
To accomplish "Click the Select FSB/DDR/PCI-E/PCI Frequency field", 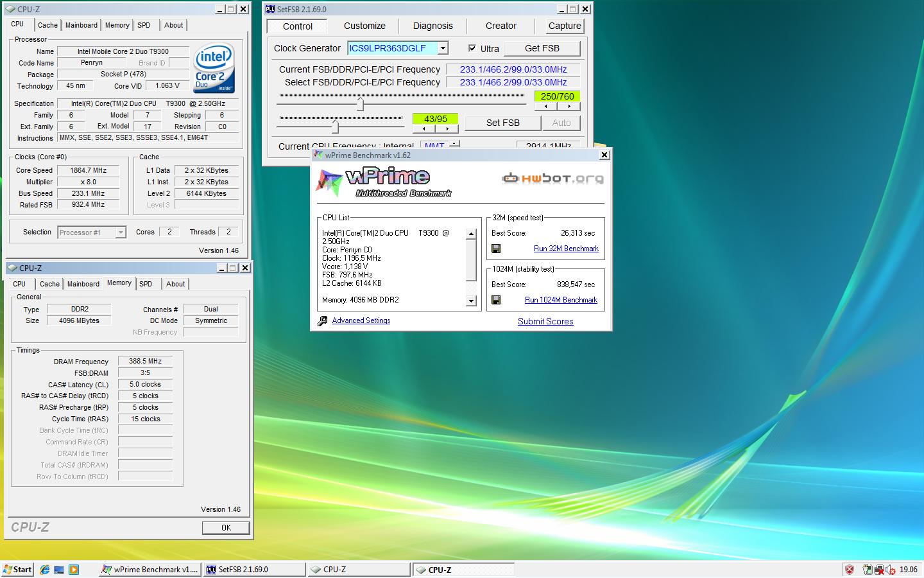I will 513,82.
